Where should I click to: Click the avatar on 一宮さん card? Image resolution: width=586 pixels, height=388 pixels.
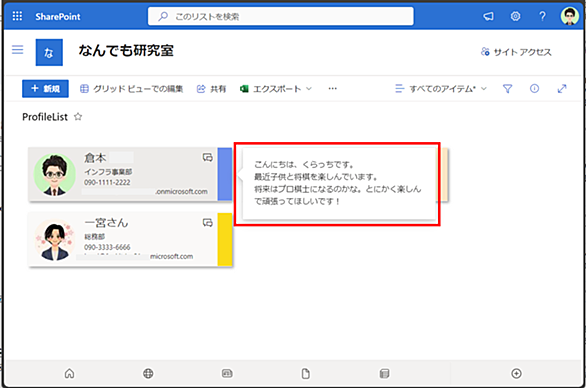click(x=55, y=240)
